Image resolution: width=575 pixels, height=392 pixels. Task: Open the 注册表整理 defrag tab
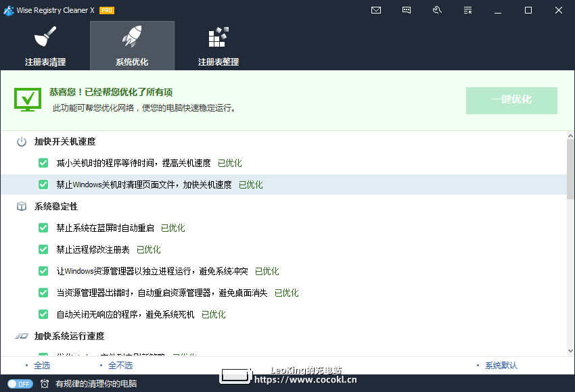click(x=218, y=46)
